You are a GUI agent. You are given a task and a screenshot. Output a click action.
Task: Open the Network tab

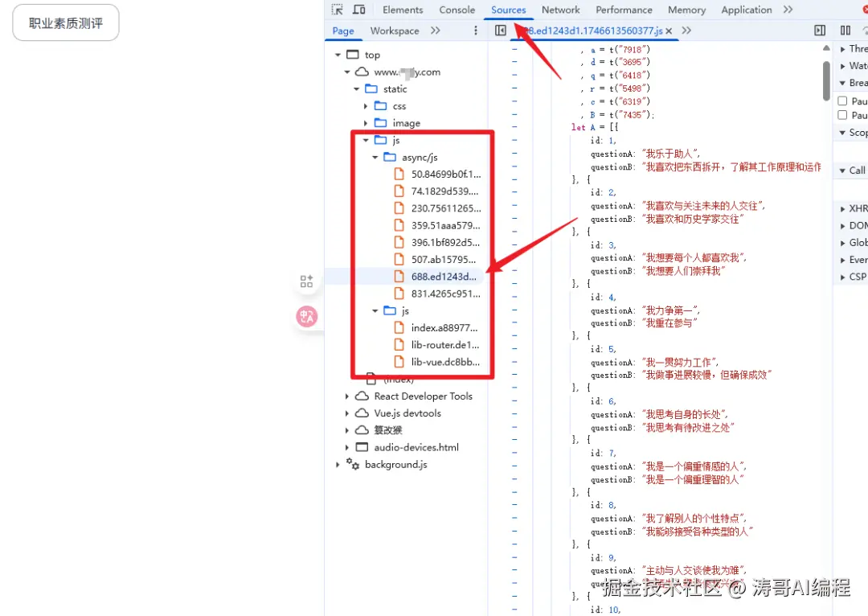click(561, 10)
